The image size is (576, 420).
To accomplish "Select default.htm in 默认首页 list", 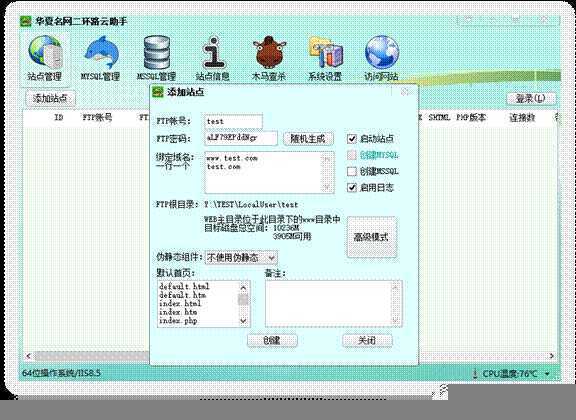I will pos(183,295).
